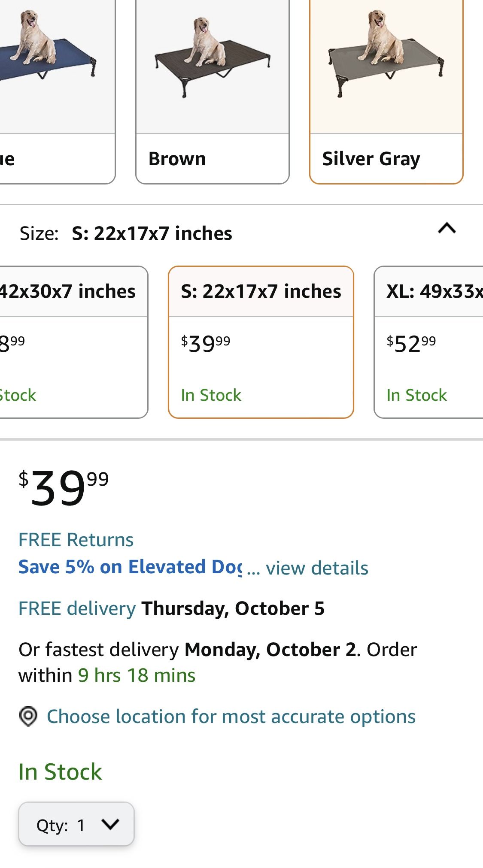The image size is (483, 868).
Task: Pick the 42x30x7 inches size option
Action: pos(73,342)
